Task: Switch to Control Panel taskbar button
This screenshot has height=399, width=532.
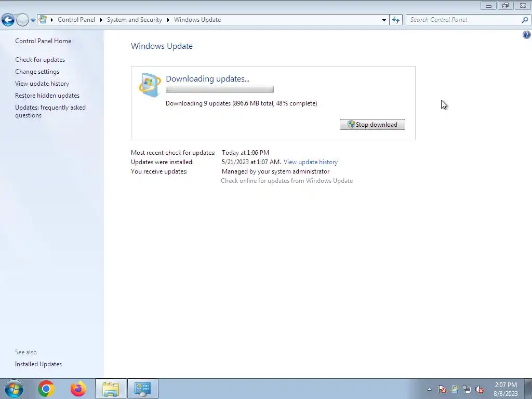Action: point(143,389)
